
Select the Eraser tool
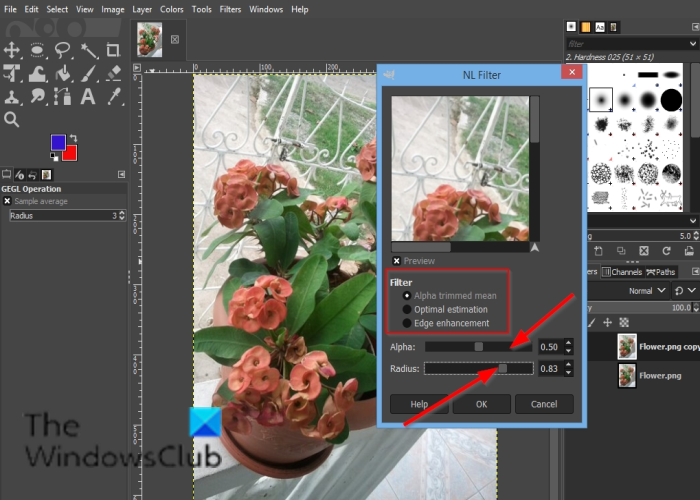113,73
